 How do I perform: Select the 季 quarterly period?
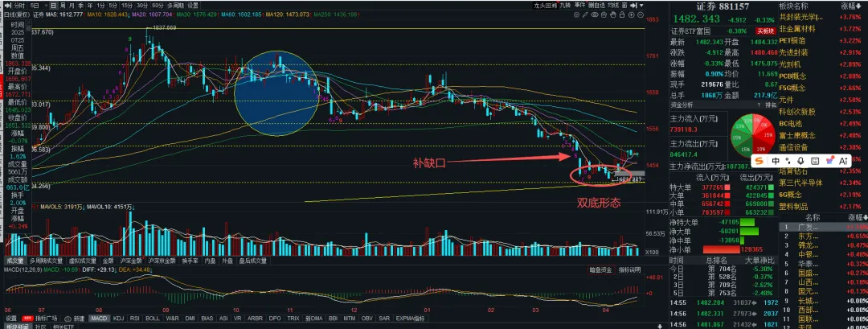pyautogui.click(x=80, y=6)
